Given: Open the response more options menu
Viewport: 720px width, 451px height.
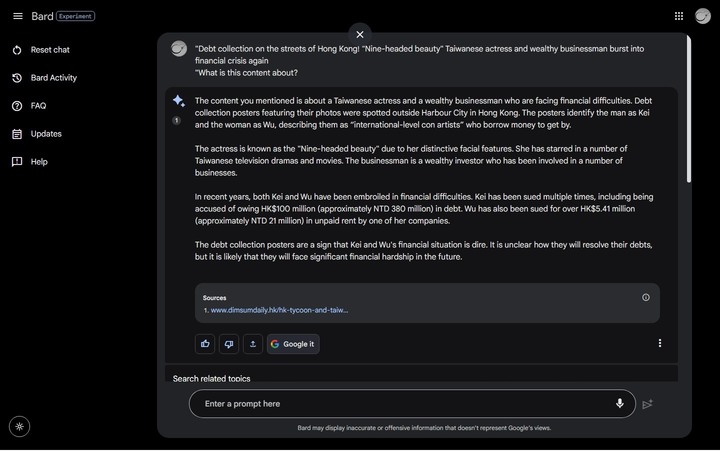Looking at the screenshot, I should 660,343.
